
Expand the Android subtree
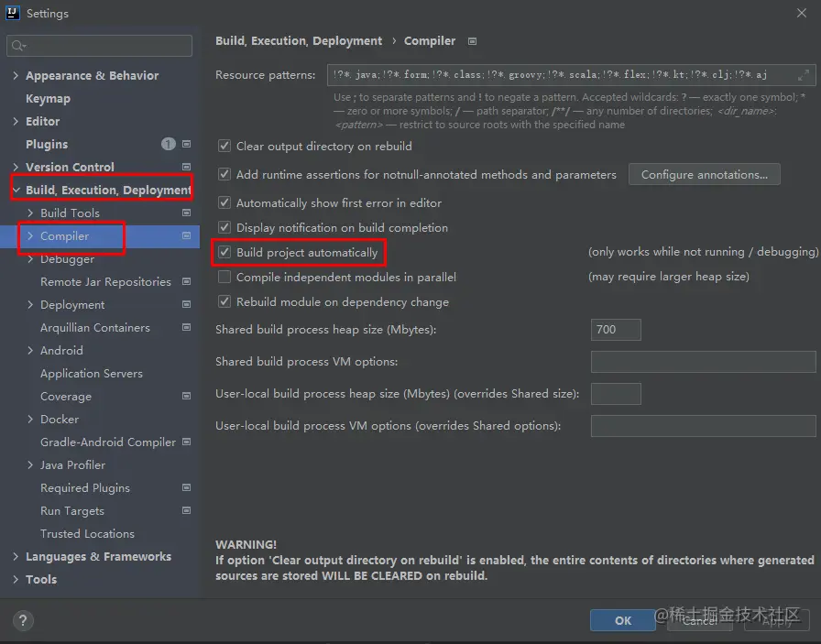point(30,350)
